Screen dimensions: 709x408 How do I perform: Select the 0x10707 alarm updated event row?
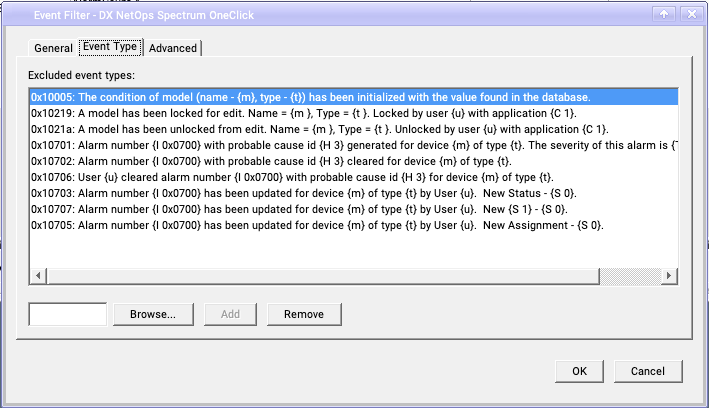click(x=354, y=209)
